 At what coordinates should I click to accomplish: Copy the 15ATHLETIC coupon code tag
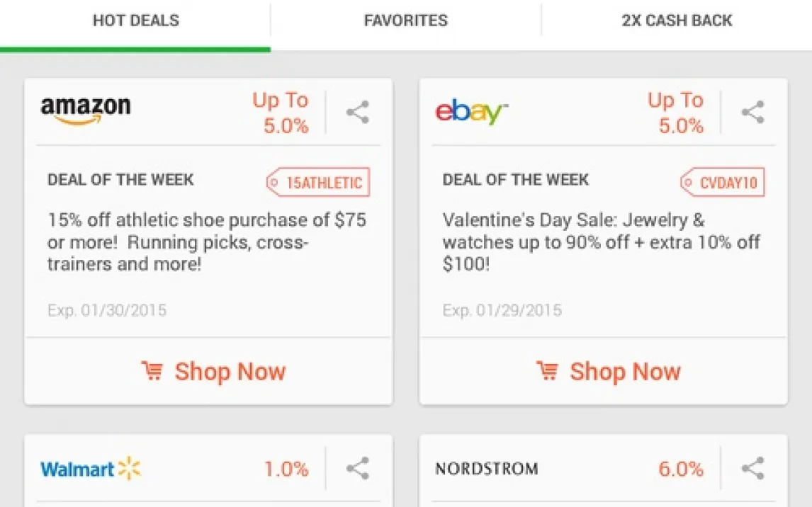pyautogui.click(x=318, y=183)
